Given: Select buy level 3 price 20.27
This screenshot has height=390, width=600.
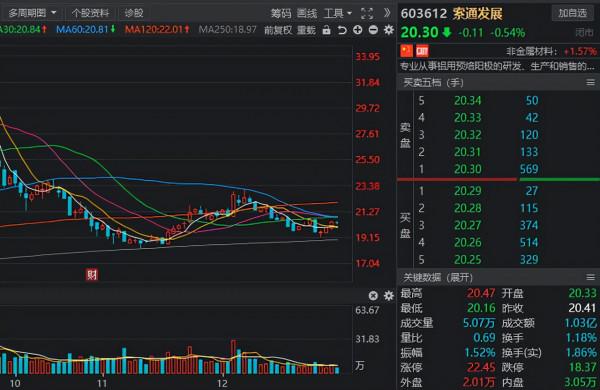Looking at the screenshot, I should 468,225.
